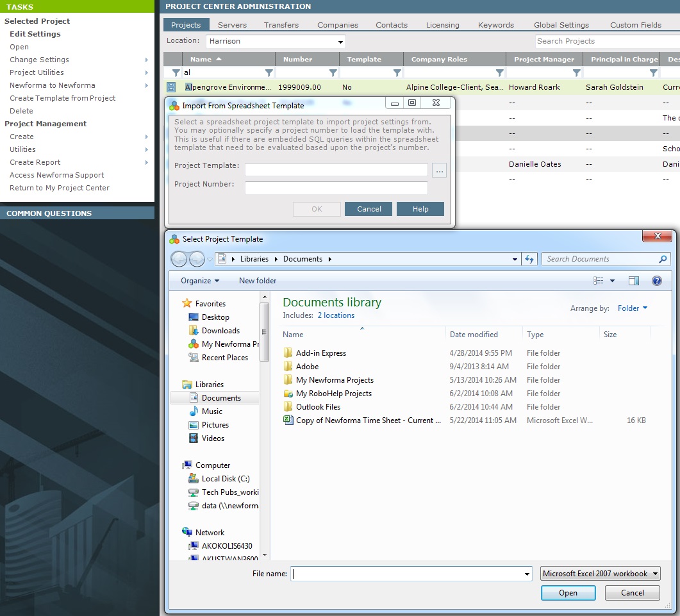Click the filter funnel in Name column

[x=269, y=72]
